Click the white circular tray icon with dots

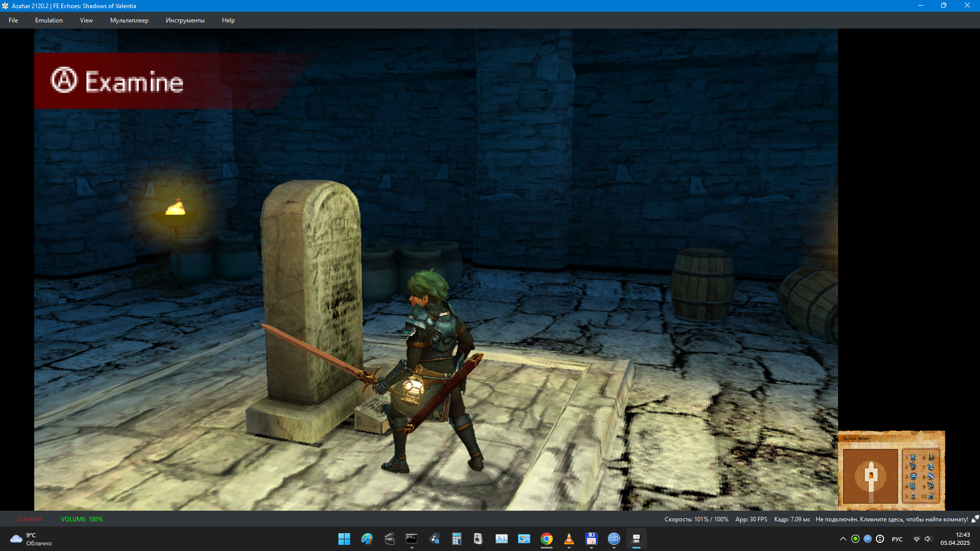[x=880, y=539]
